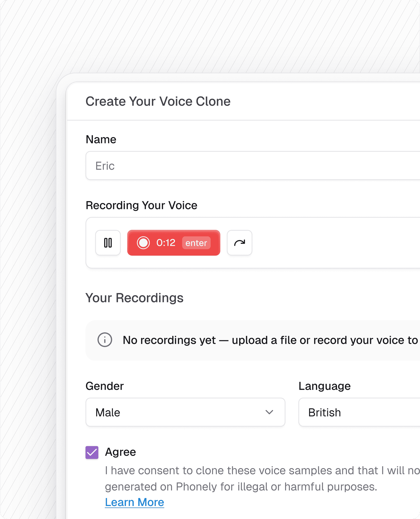Click the Create Your Voice Clone heading

pyautogui.click(x=158, y=101)
